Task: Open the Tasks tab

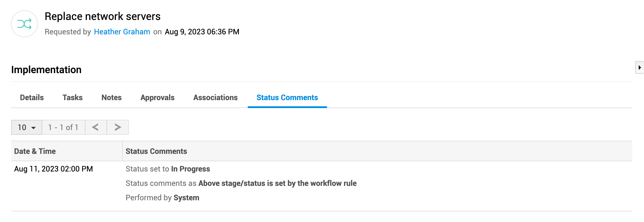Action: [x=73, y=97]
